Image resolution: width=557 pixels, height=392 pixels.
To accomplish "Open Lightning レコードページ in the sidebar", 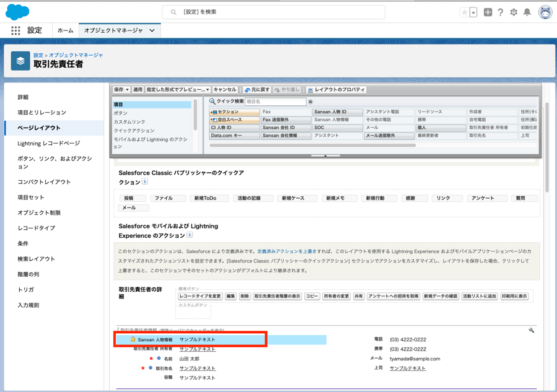I will [x=49, y=144].
